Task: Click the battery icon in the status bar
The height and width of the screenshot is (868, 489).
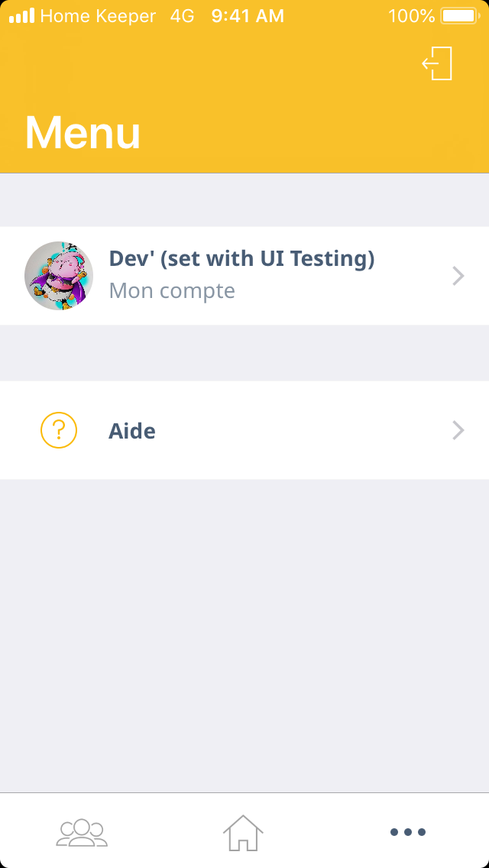Action: (458, 15)
